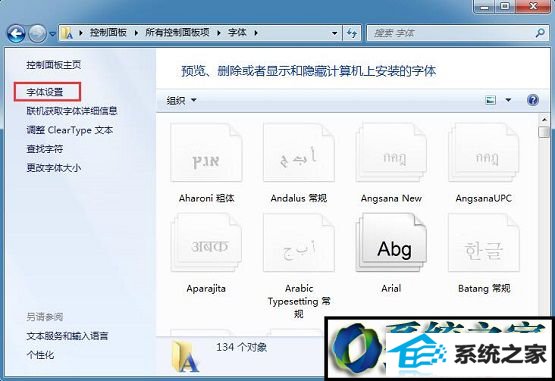The height and width of the screenshot is (381, 555).
Task: Open 字体设置 in the left pane
Action: pyautogui.click(x=45, y=92)
